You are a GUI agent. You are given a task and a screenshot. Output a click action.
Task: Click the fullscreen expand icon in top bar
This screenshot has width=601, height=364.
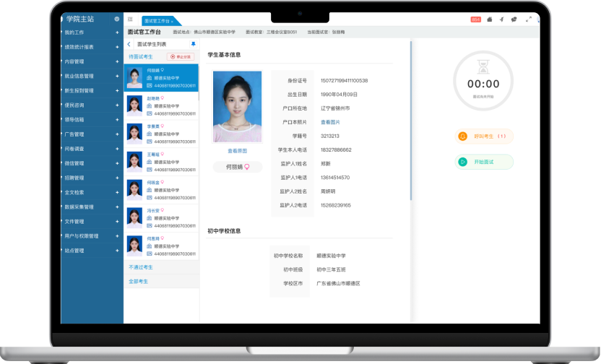528,19
